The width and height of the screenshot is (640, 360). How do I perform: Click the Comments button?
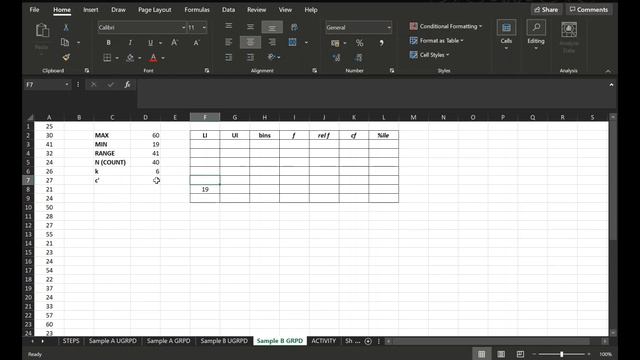pos(589,9)
